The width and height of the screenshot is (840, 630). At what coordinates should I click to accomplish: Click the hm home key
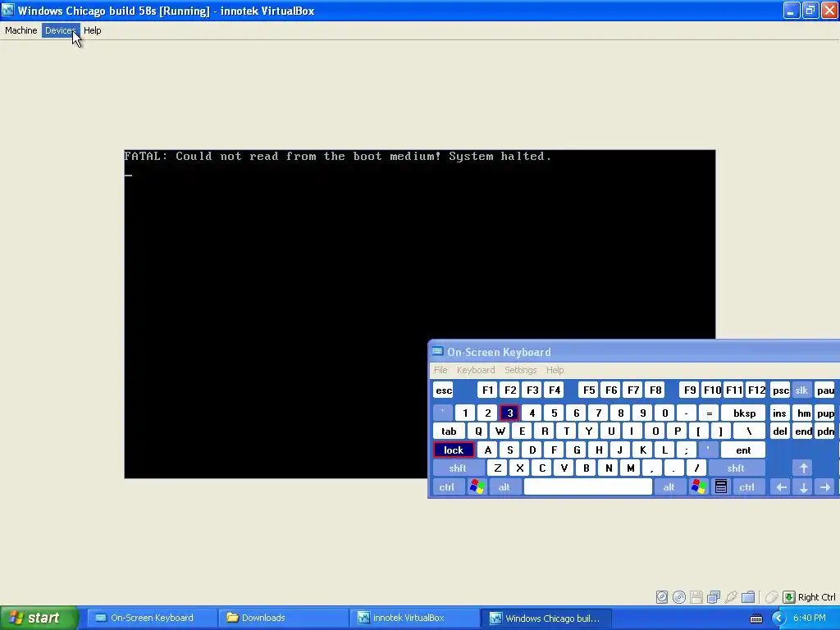804,413
